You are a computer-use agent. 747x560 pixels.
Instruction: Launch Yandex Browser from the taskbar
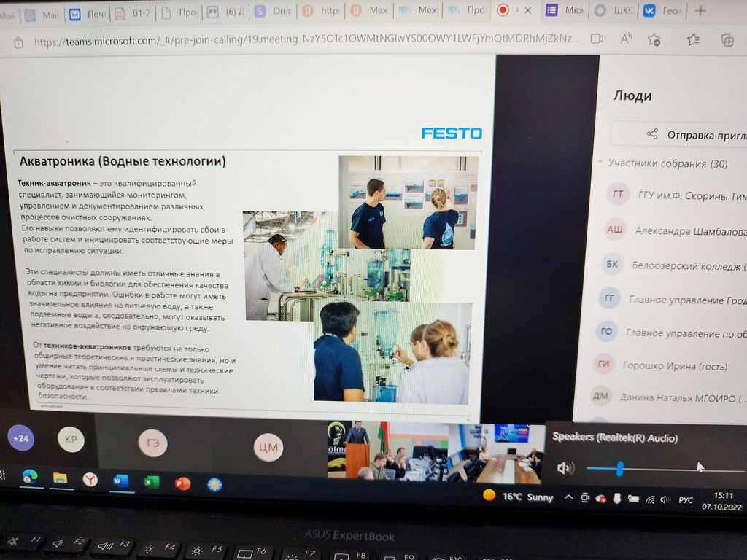point(90,479)
